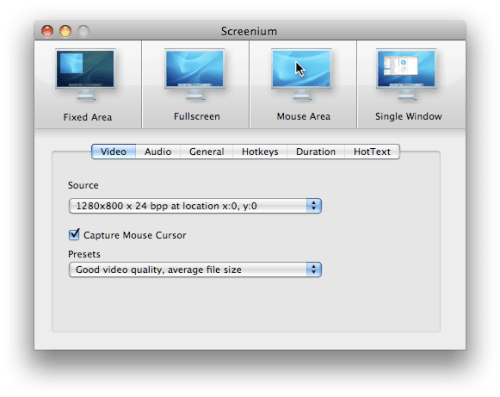
Task: Switch to the Duration tab
Action: click(316, 152)
